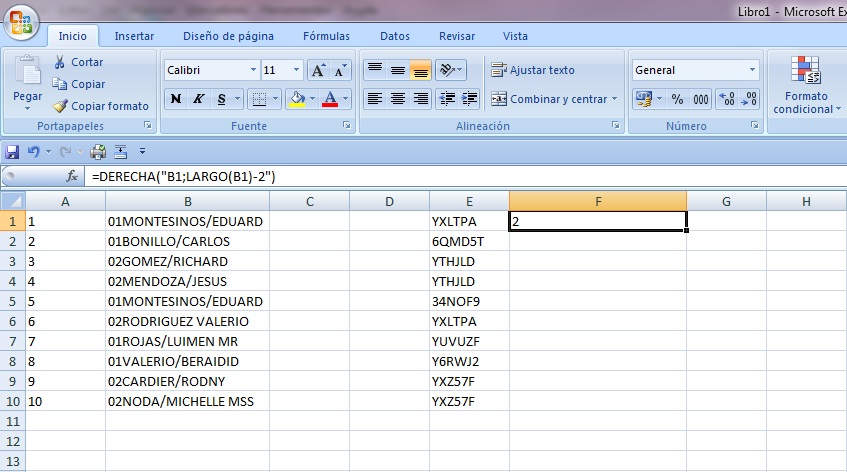The width and height of the screenshot is (847, 473).
Task: Apply accounting number format icon
Action: pos(643,99)
